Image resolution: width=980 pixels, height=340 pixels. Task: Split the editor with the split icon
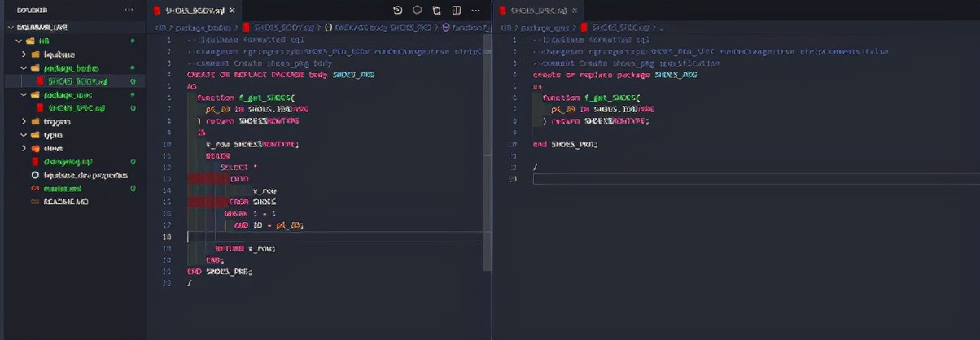(456, 10)
